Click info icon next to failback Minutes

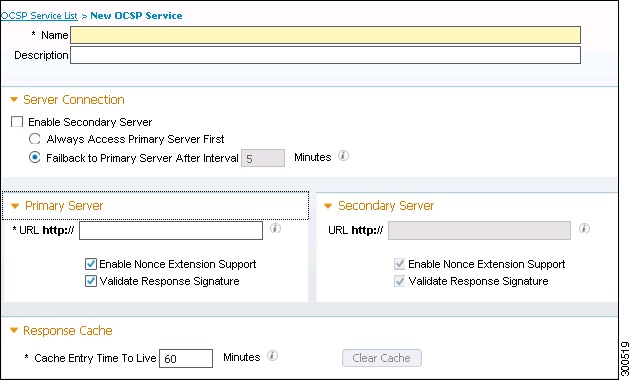(x=343, y=156)
